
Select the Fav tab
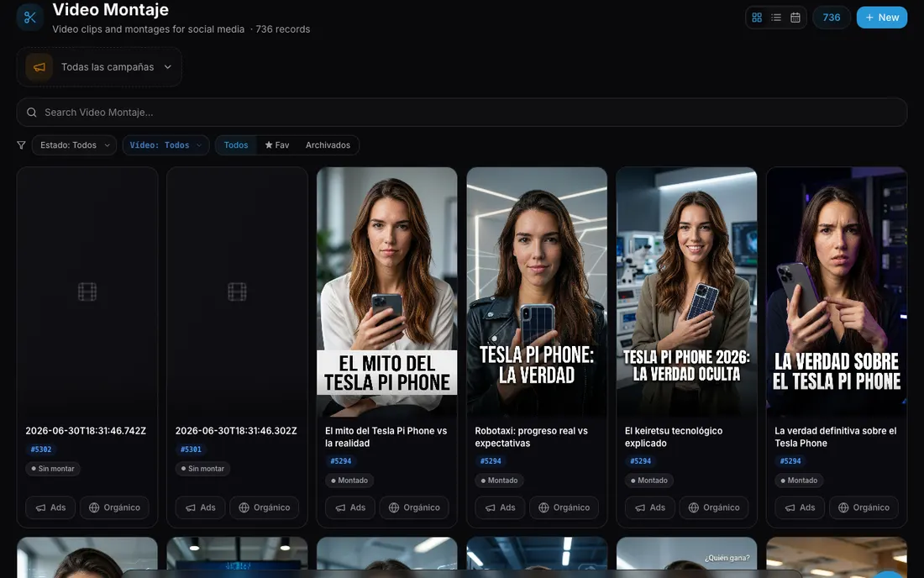click(277, 145)
